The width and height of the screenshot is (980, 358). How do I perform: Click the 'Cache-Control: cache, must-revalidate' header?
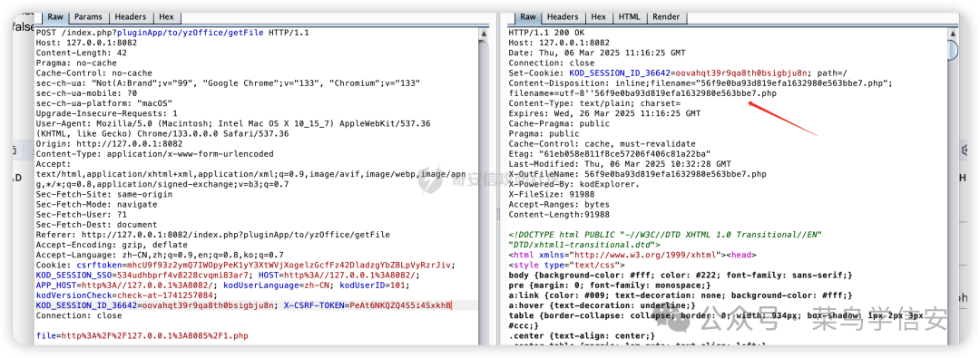[602, 144]
